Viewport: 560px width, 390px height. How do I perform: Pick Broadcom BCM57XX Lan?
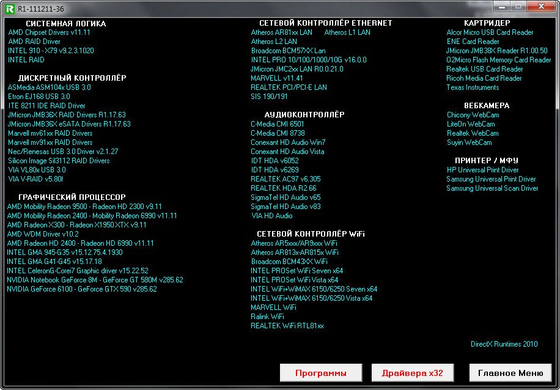(x=288, y=51)
